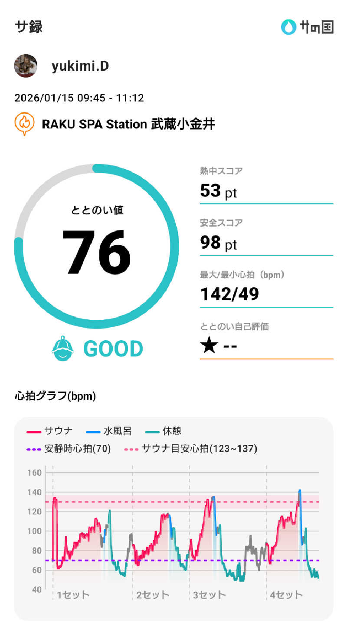The image size is (347, 644).
Task: Click the water drop logo icon
Action: tap(288, 27)
